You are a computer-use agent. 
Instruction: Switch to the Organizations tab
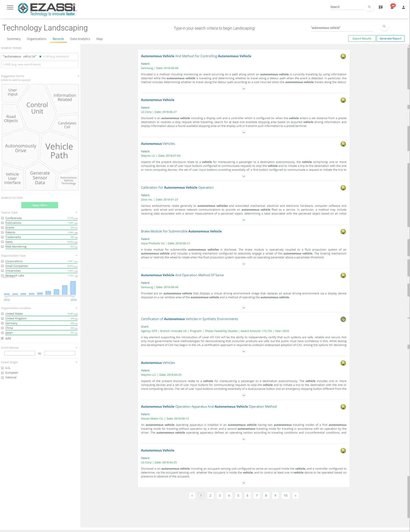(36, 39)
